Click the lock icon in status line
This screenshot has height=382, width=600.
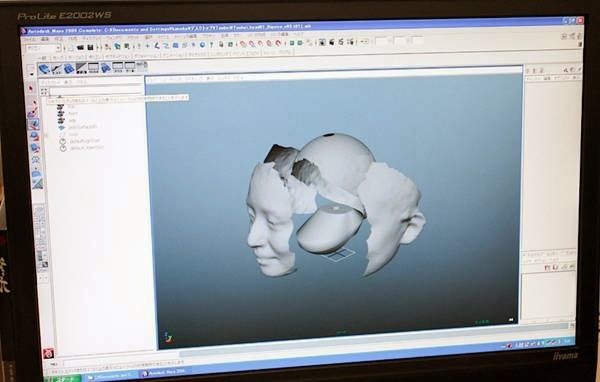coord(221,44)
